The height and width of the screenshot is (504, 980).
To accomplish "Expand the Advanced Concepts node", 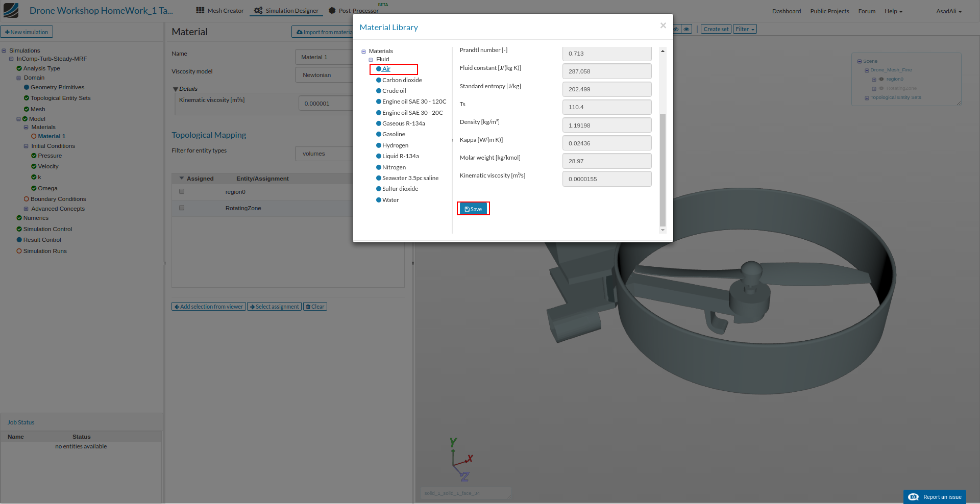I will pos(26,209).
